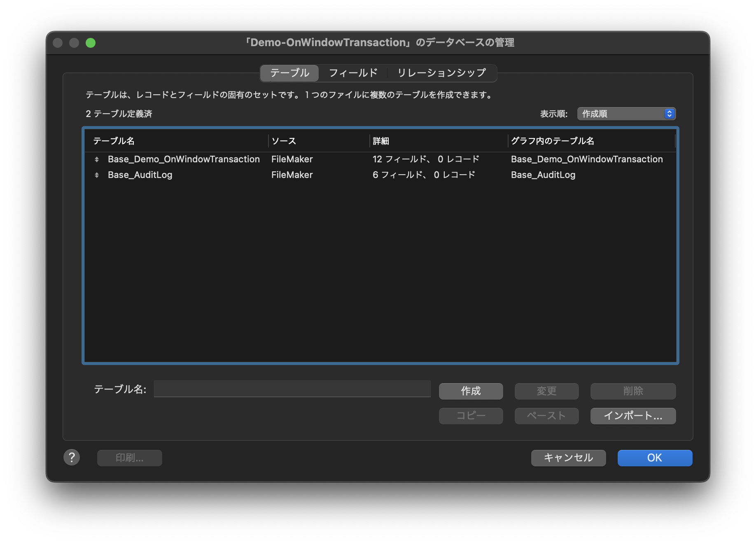Click the 12 フィールド details cell
Viewport: 756px width, 543px height.
tap(426, 159)
